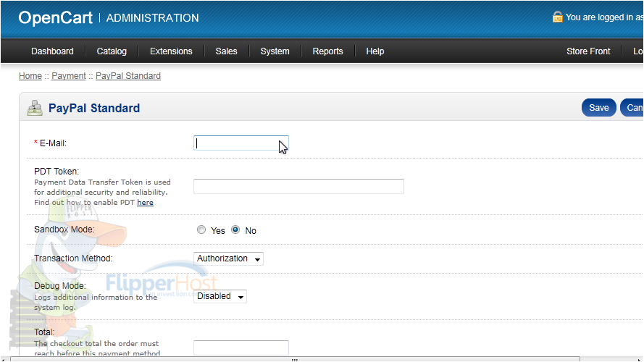Open the Reports menu
Viewport: 644px width, 362px height.
coord(327,51)
